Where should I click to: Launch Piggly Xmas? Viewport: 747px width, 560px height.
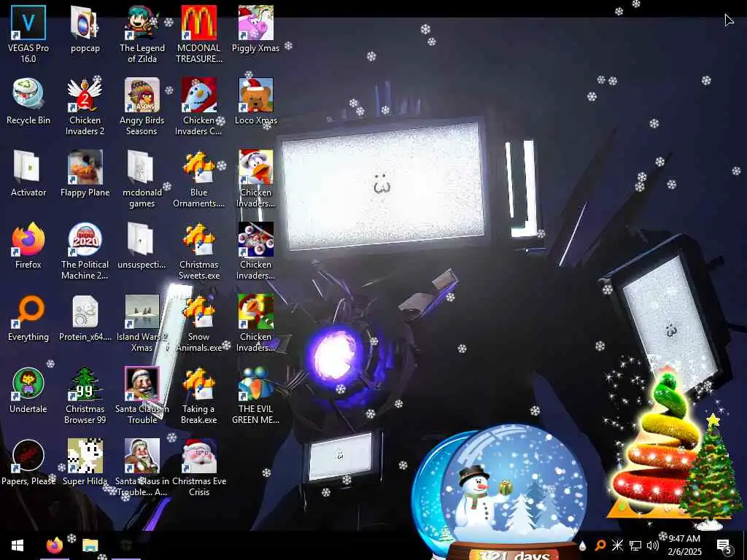pyautogui.click(x=256, y=28)
